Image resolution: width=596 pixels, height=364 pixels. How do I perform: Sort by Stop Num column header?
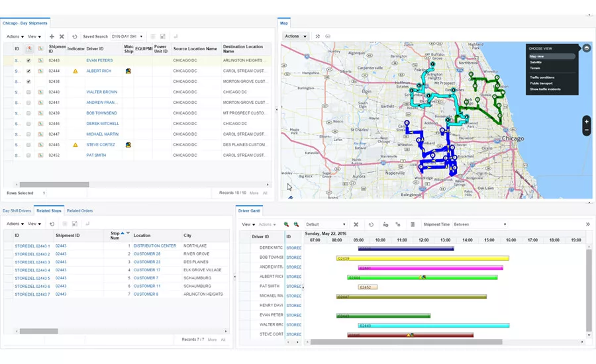(x=115, y=235)
